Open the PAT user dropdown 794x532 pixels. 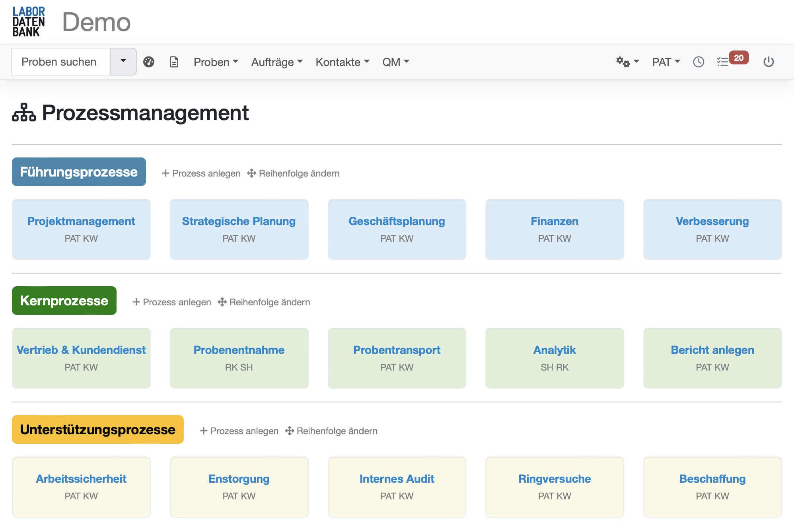point(665,62)
